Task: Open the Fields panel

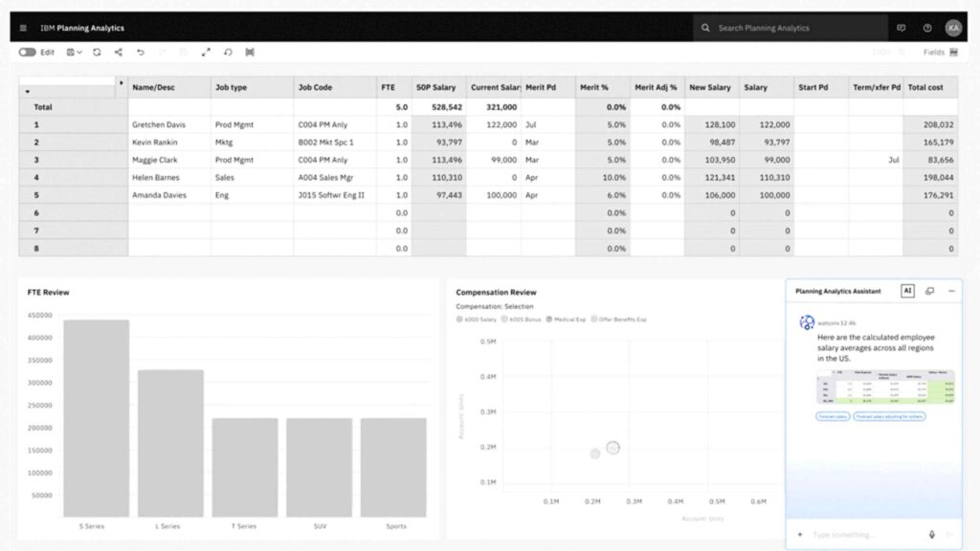Action: point(941,53)
